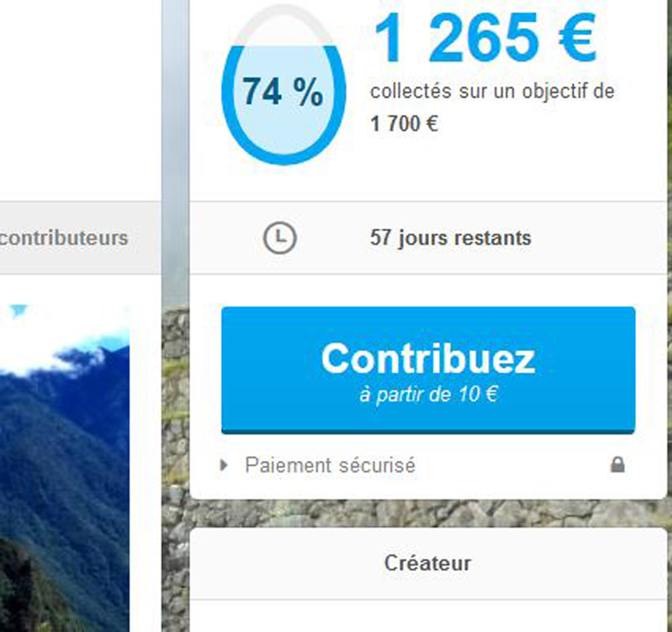Click the 57 jours restants text
Screen dimensions: 672x632
(451, 238)
